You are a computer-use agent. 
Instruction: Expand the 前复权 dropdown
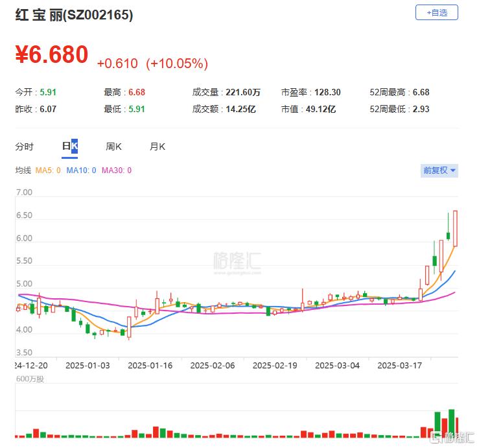(439, 171)
